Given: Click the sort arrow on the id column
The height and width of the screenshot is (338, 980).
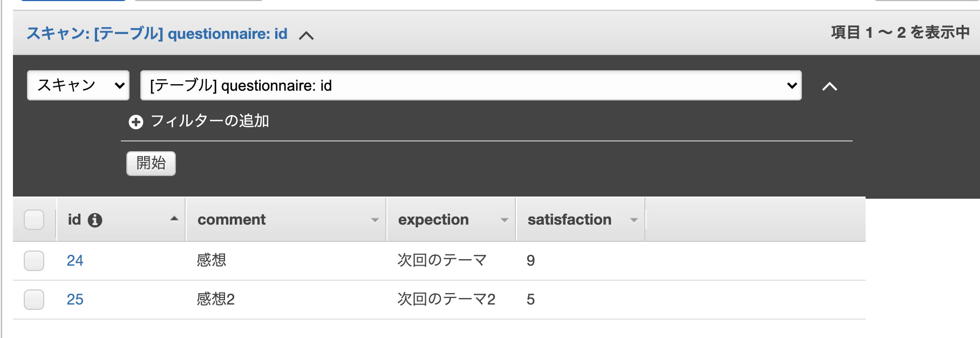Looking at the screenshot, I should [x=174, y=219].
